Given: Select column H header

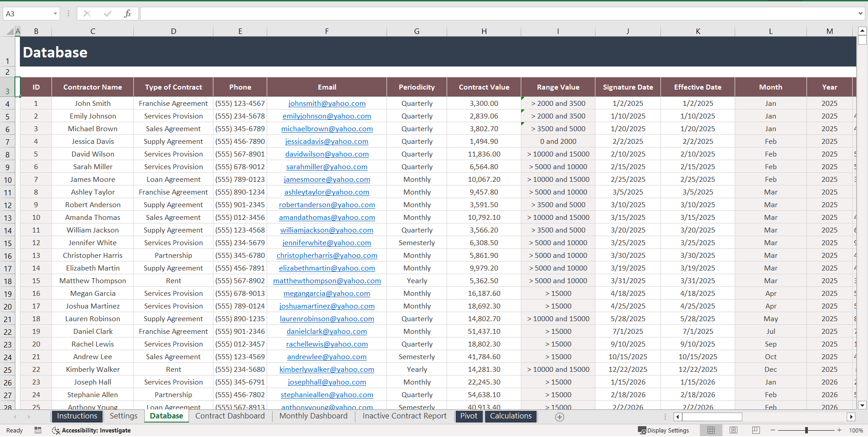Looking at the screenshot, I should (484, 31).
